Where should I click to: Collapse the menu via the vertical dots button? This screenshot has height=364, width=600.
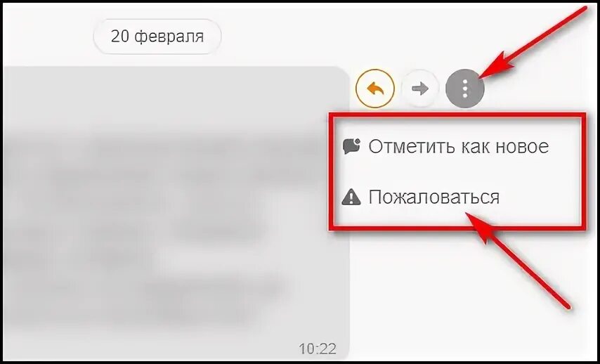pos(465,89)
